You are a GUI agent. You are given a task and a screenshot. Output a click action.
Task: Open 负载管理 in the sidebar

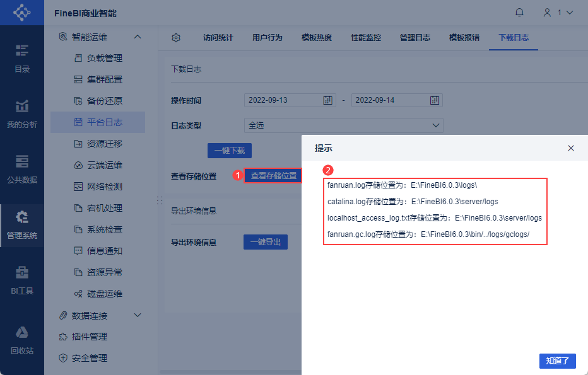click(x=98, y=58)
